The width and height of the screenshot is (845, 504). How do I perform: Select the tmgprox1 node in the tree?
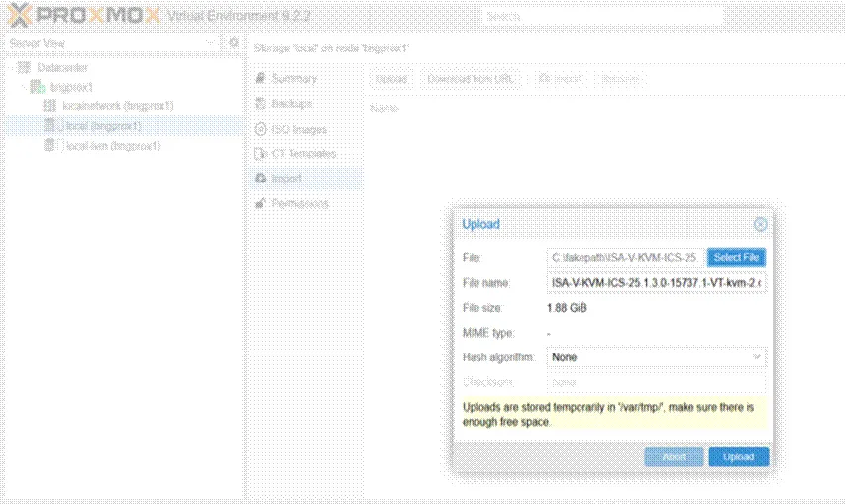71,87
